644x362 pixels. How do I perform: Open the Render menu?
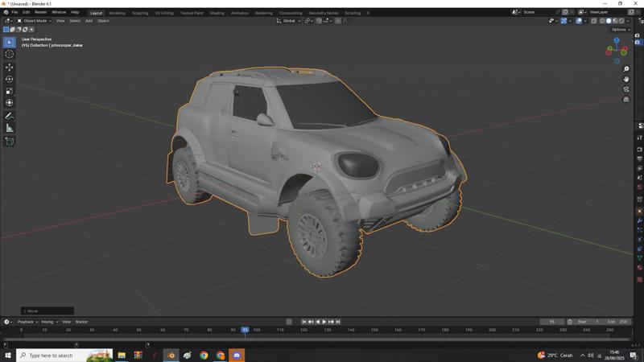click(x=40, y=12)
